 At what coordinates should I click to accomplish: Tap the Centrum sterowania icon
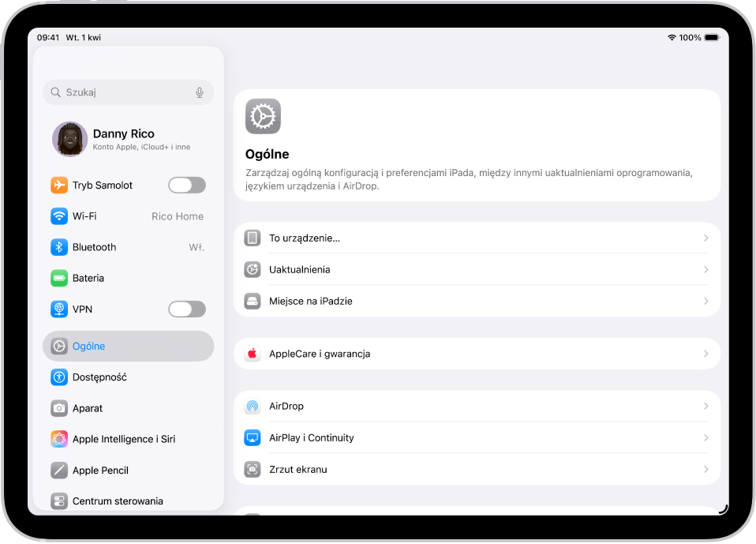[x=59, y=501]
